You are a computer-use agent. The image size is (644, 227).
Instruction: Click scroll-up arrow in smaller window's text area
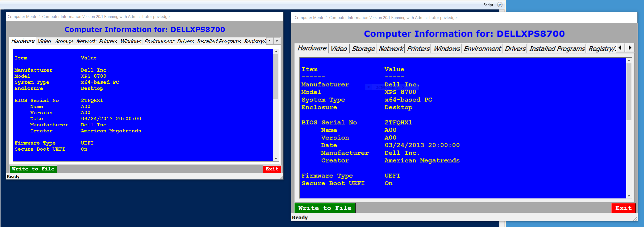coord(276,52)
